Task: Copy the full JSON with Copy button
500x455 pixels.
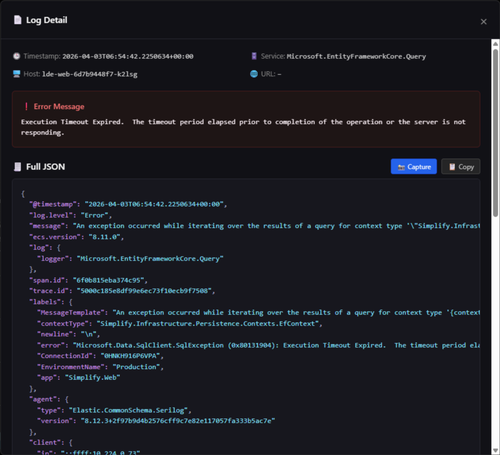Action: tap(461, 166)
